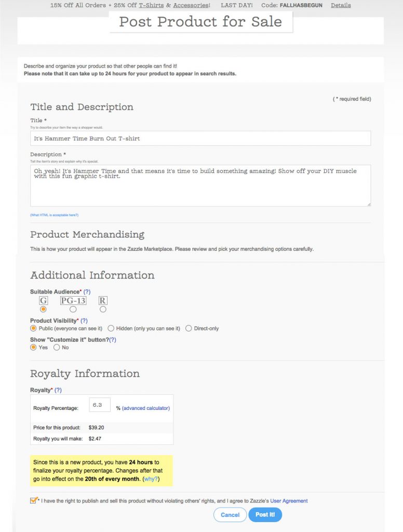Click the PG-13 rating icon
This screenshot has width=403, height=532.
pyautogui.click(x=73, y=301)
